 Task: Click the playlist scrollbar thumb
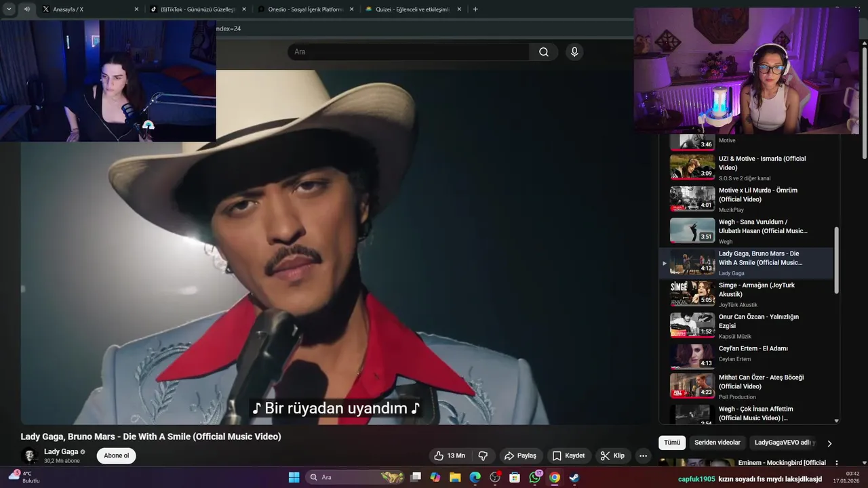[x=836, y=260]
